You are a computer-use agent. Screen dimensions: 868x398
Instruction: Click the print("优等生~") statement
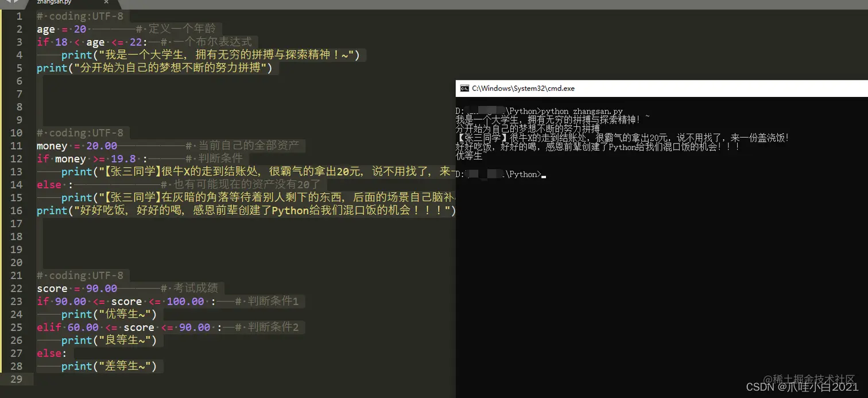[108, 314]
